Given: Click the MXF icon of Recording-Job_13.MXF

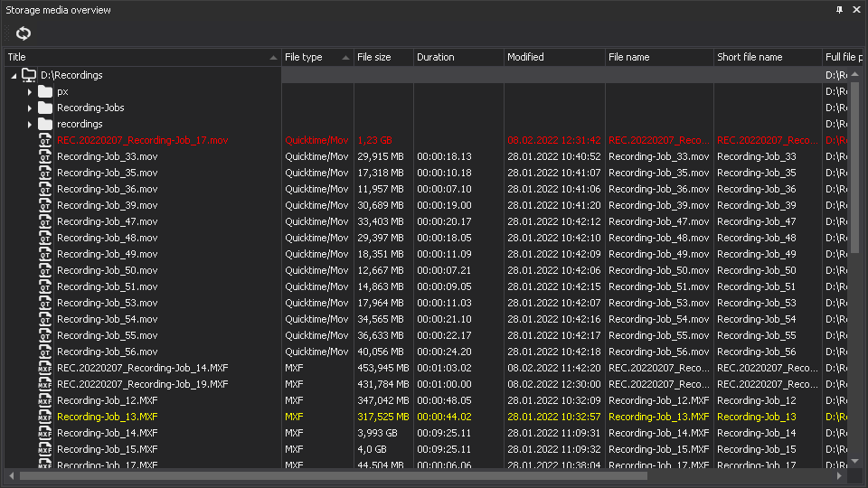Looking at the screenshot, I should pos(45,417).
